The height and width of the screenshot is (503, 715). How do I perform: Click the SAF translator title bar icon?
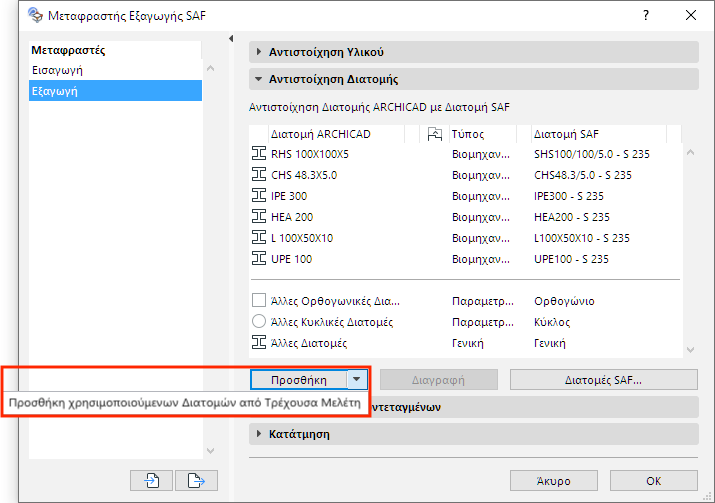tap(35, 15)
